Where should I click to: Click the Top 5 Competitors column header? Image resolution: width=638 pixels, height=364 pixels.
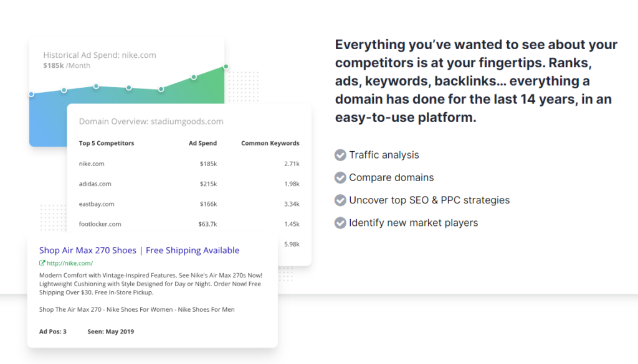pyautogui.click(x=107, y=143)
